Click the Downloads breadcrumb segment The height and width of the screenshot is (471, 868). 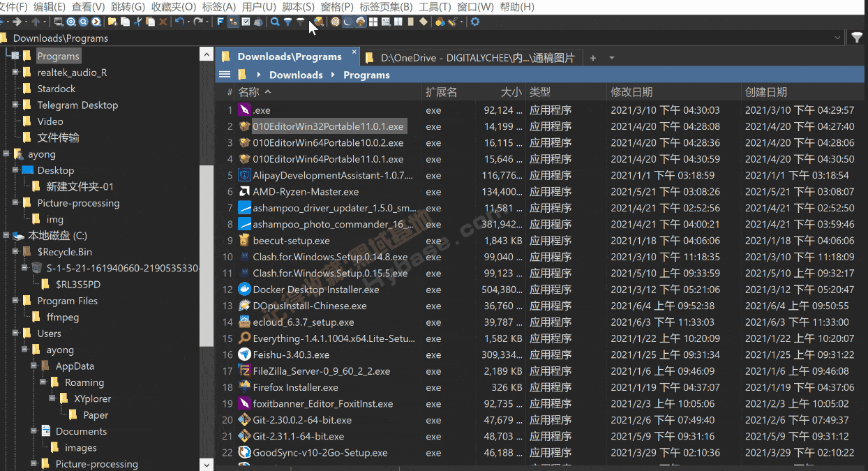click(x=296, y=75)
